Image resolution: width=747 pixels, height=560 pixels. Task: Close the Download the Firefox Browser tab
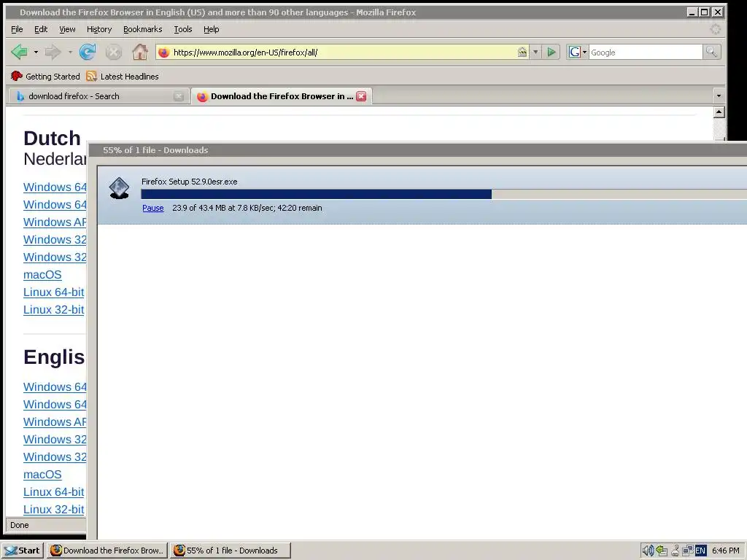click(x=362, y=96)
